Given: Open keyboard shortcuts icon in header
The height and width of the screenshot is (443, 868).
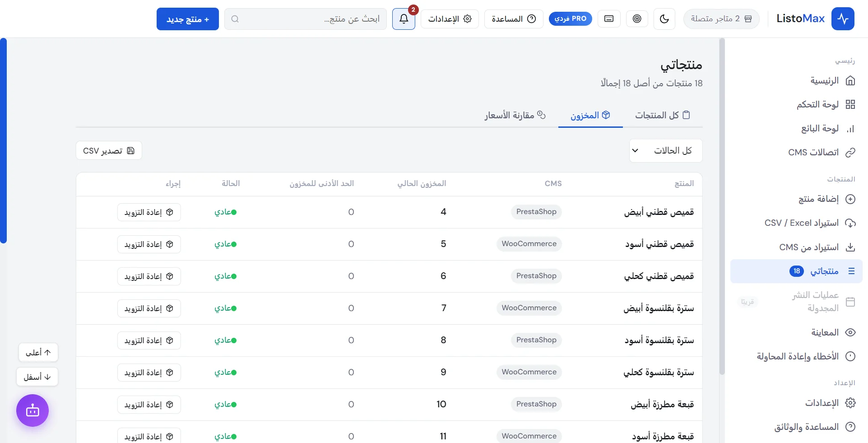Looking at the screenshot, I should point(609,19).
